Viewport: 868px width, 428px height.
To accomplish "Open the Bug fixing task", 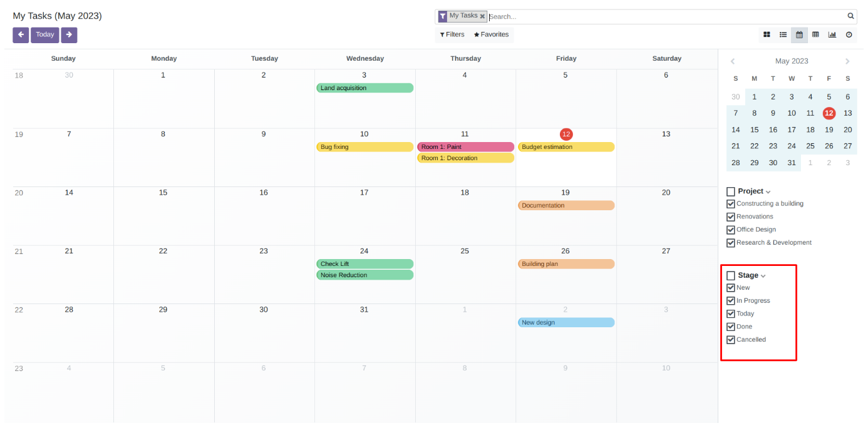I will point(365,147).
